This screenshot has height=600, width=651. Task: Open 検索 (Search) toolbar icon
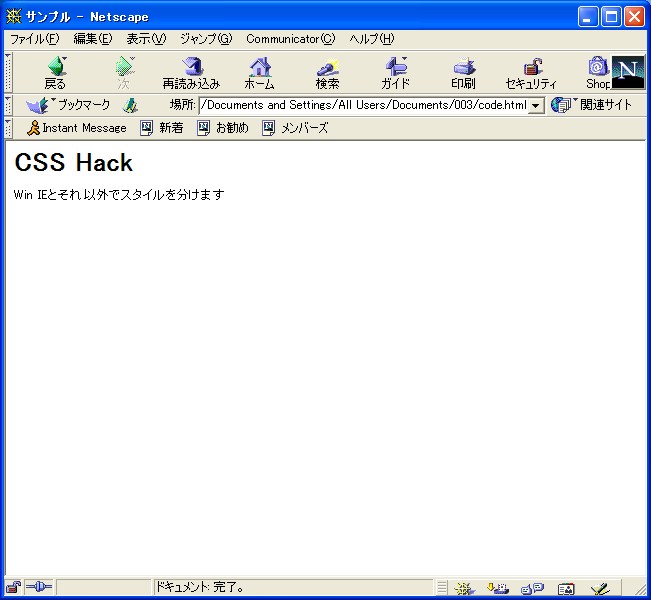tap(328, 73)
